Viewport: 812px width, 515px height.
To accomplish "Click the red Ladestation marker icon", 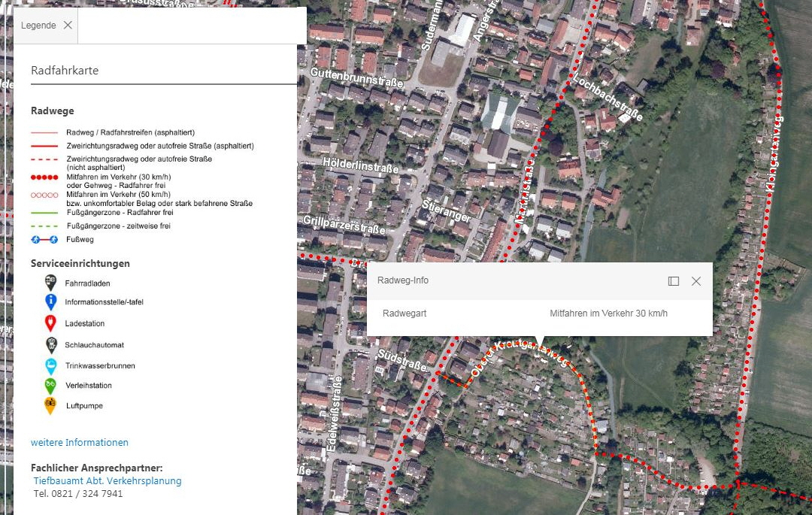I will coord(50,323).
